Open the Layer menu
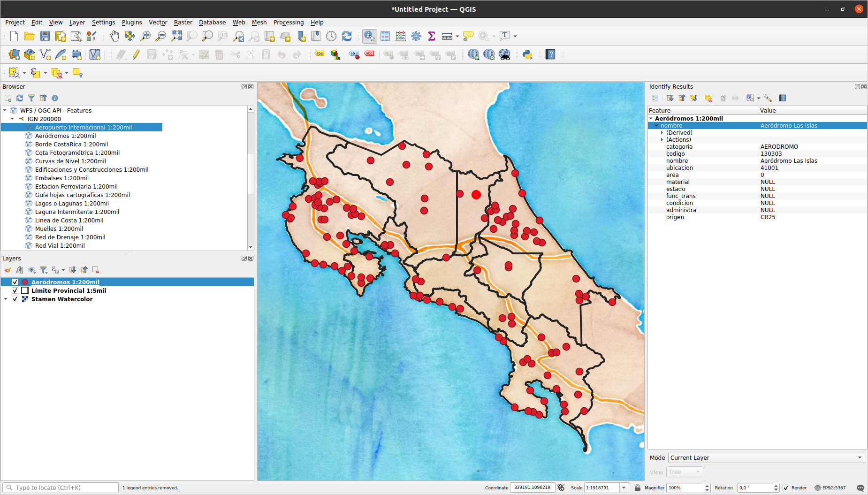 point(77,22)
